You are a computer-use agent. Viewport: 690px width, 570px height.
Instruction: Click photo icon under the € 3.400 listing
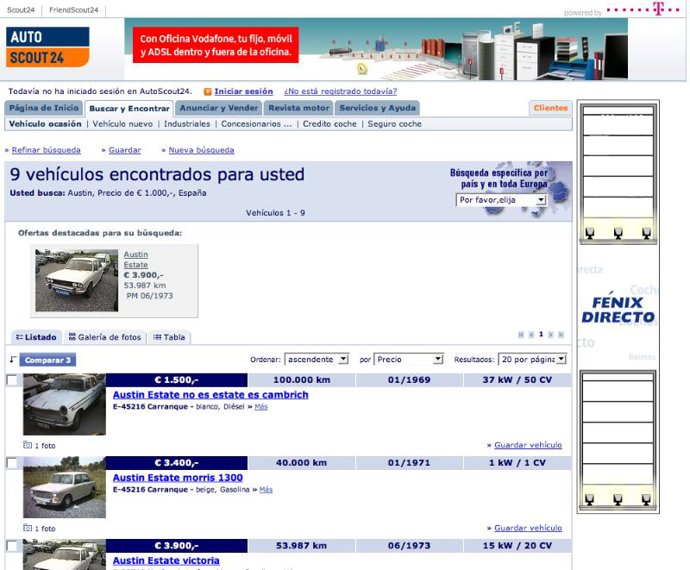click(27, 528)
